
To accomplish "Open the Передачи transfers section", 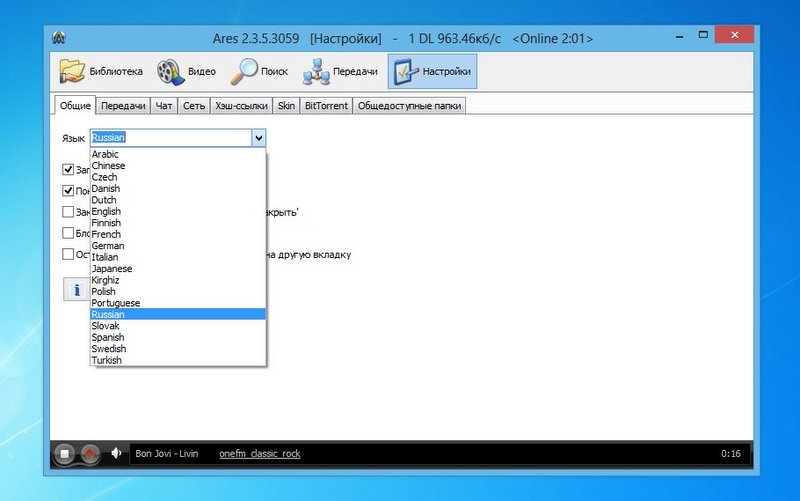I will [340, 71].
